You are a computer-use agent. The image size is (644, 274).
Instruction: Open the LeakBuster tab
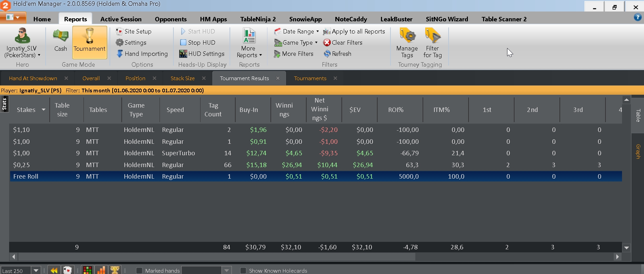click(x=396, y=19)
